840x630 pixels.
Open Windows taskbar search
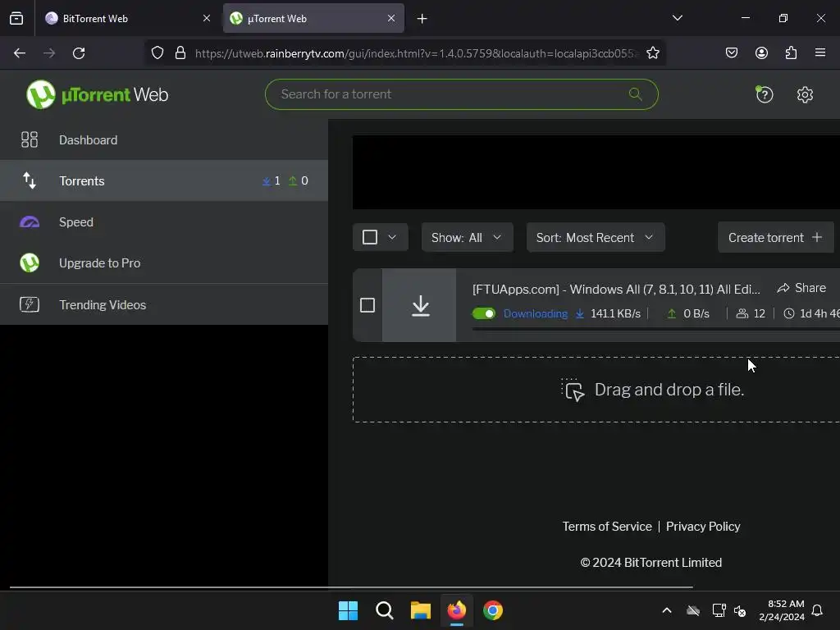tap(384, 610)
